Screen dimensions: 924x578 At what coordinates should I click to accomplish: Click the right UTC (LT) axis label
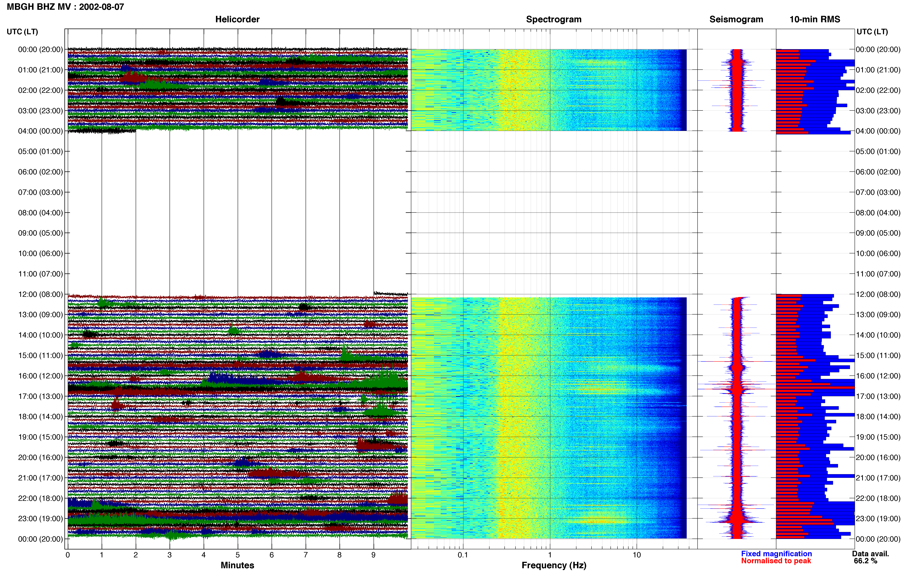pos(872,32)
